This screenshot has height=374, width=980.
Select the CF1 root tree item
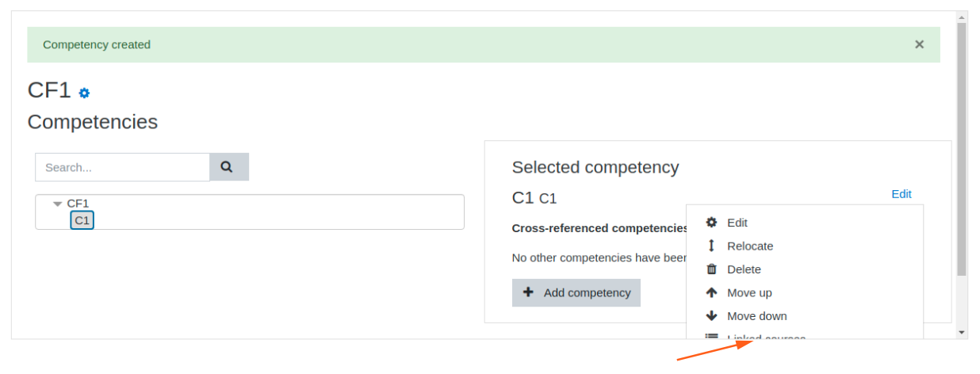click(x=78, y=204)
